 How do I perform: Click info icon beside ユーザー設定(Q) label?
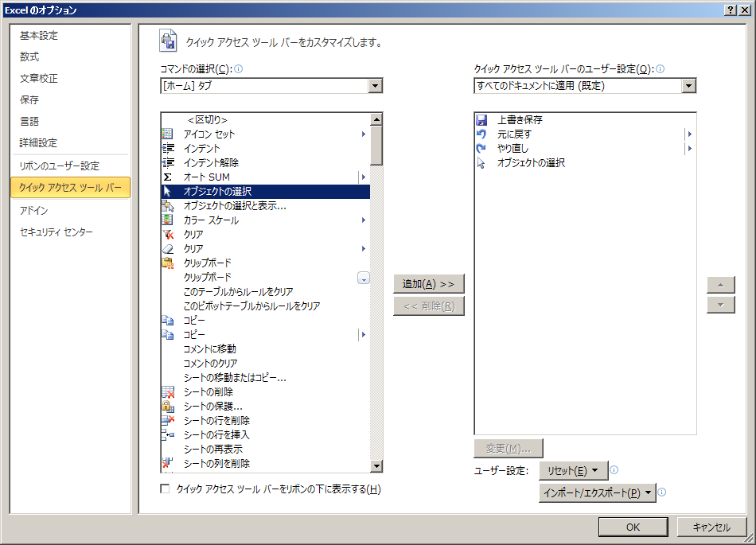pyautogui.click(x=661, y=69)
